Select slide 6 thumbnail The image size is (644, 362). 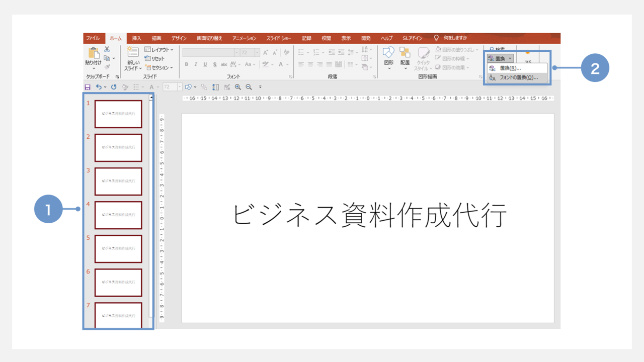pos(118,283)
